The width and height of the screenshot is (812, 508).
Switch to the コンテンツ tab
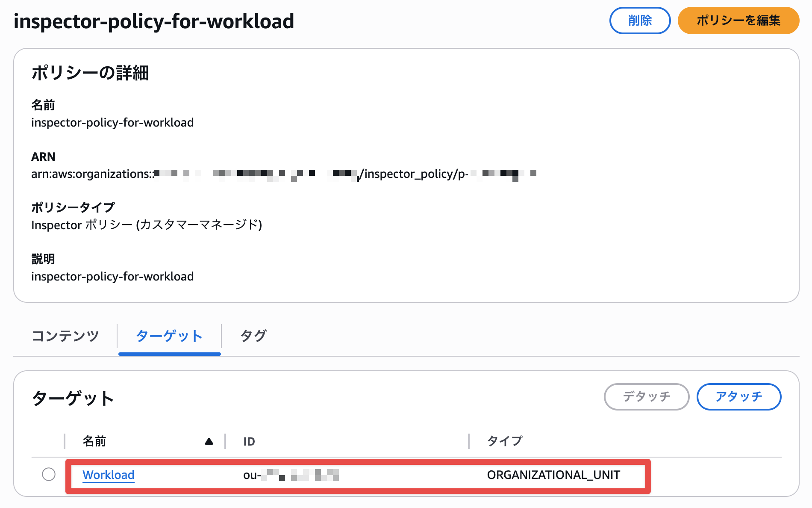(65, 336)
